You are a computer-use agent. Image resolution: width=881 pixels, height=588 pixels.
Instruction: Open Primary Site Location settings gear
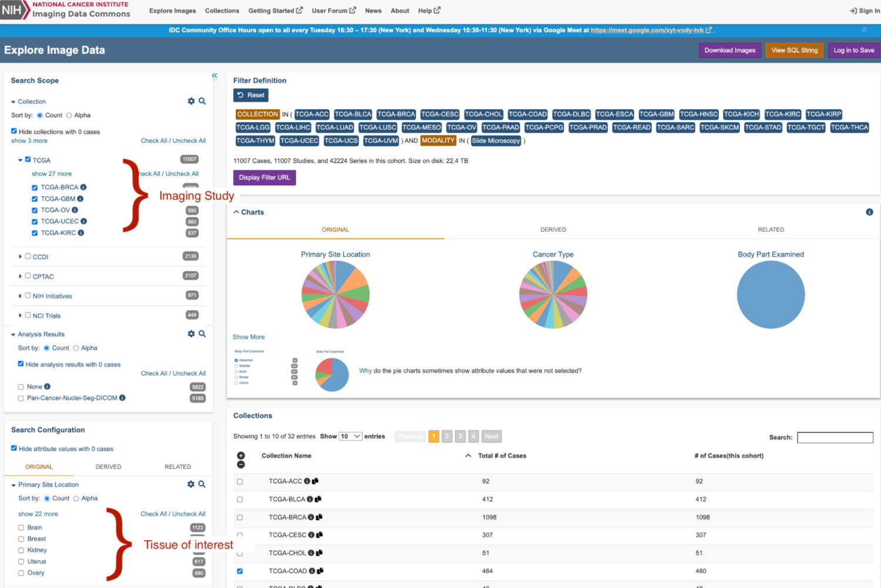click(x=190, y=484)
